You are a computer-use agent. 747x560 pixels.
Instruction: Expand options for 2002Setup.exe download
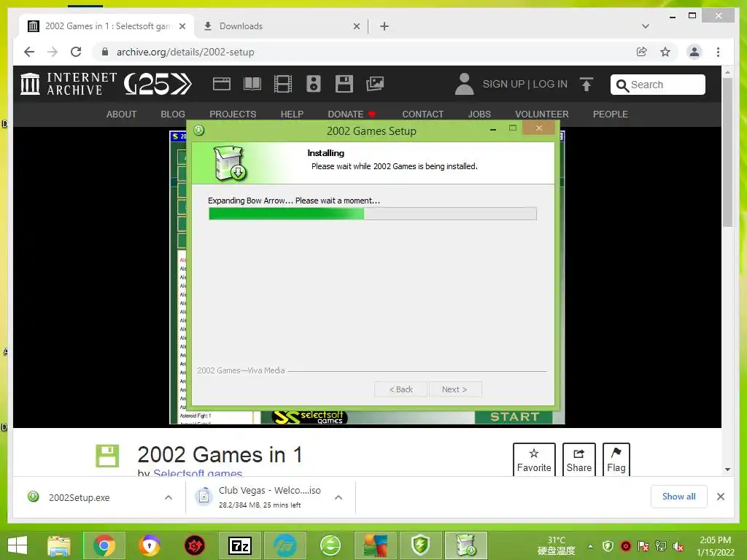169,497
